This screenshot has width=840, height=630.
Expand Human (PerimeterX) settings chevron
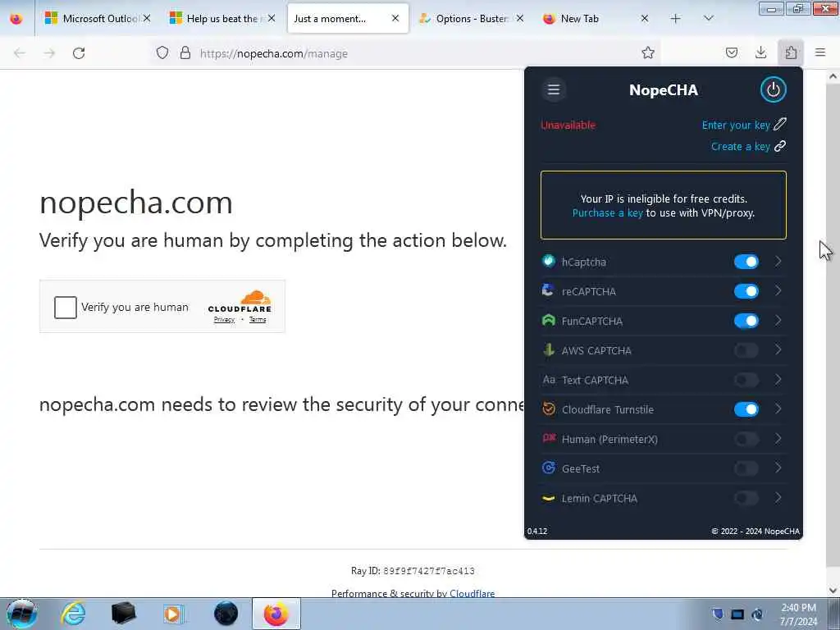[778, 438]
